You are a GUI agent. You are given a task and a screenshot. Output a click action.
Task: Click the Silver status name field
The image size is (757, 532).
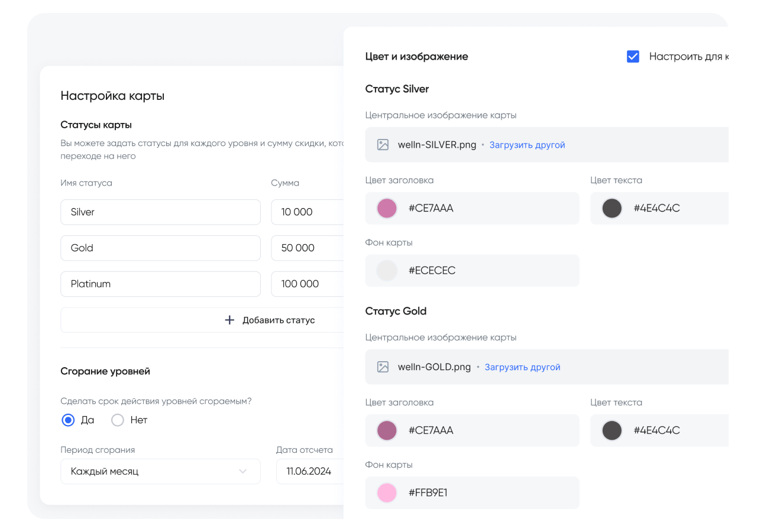click(x=160, y=212)
